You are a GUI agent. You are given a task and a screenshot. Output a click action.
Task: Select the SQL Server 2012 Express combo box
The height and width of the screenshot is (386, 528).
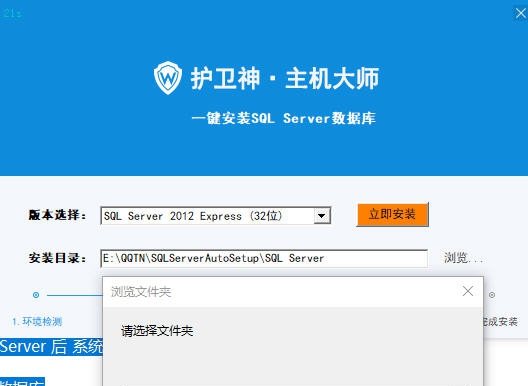click(x=216, y=216)
